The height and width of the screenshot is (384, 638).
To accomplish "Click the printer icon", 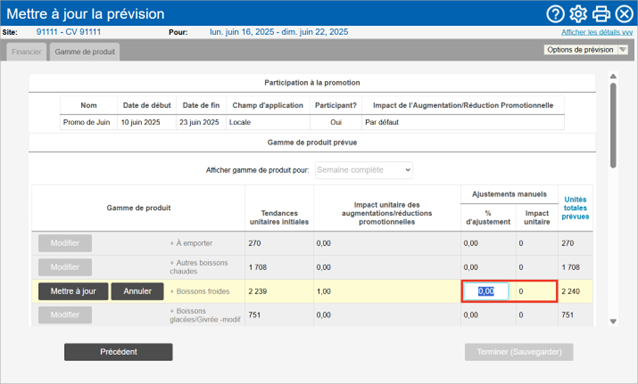I will click(601, 14).
